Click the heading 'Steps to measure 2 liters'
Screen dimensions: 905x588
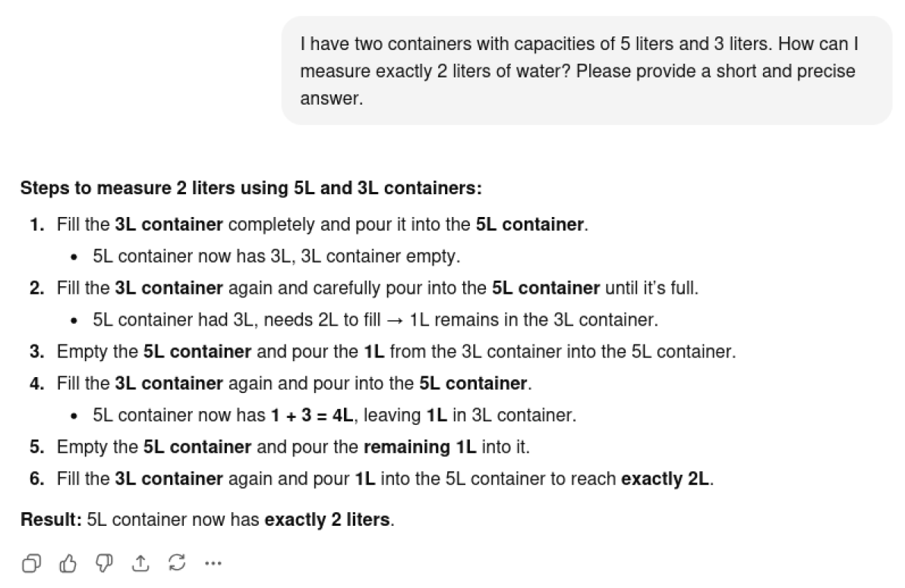click(x=251, y=188)
